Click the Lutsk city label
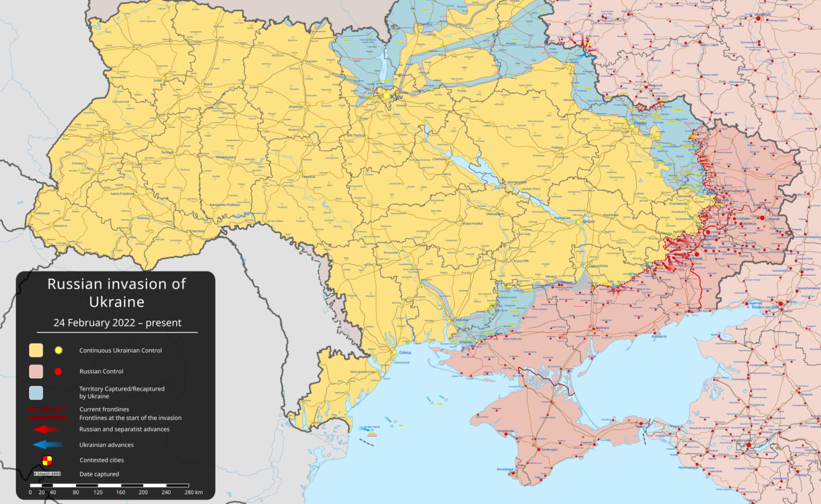 [158, 80]
